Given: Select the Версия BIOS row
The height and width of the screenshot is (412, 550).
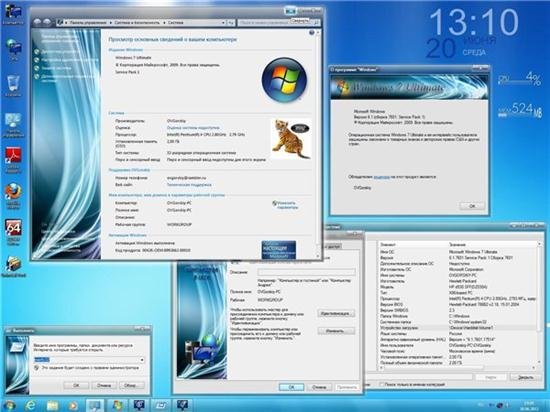Looking at the screenshot, I should [458, 304].
